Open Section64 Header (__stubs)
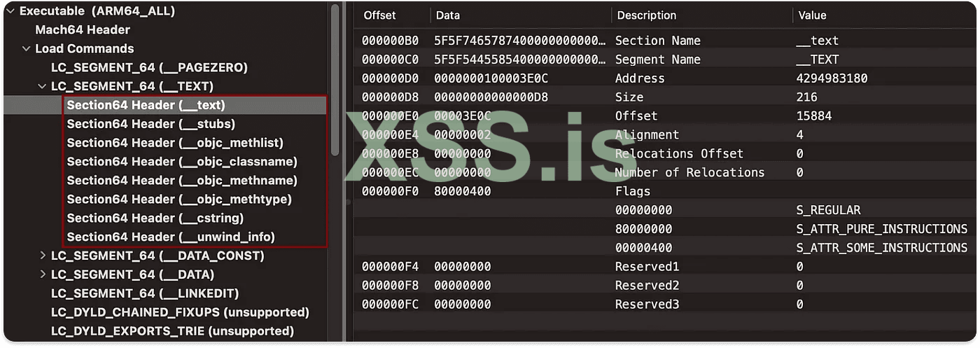Screen dimensions: 980x348 coord(150,125)
